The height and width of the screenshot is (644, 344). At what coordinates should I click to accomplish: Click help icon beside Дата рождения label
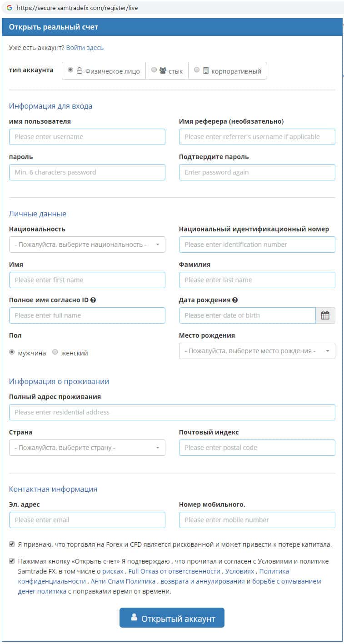(x=235, y=300)
